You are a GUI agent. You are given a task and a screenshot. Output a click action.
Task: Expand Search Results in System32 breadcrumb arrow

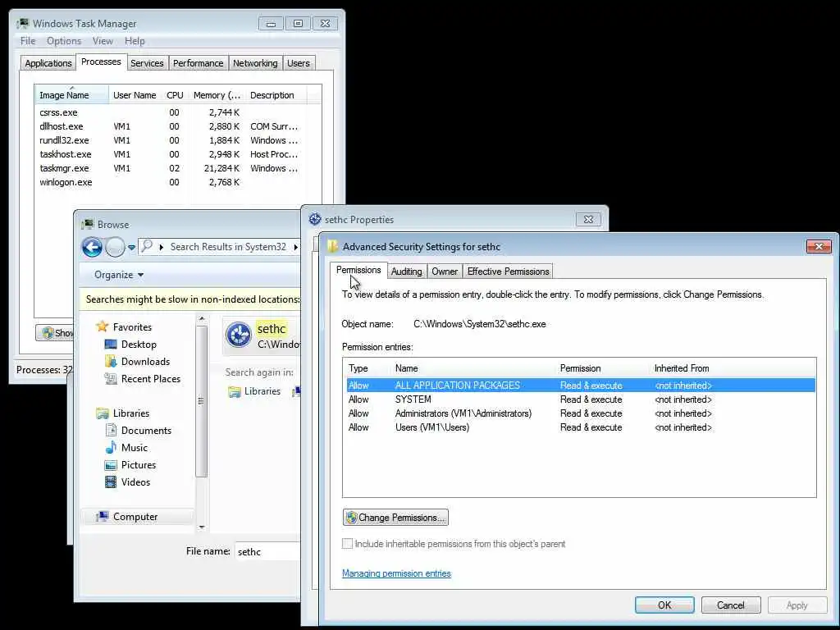(x=295, y=247)
